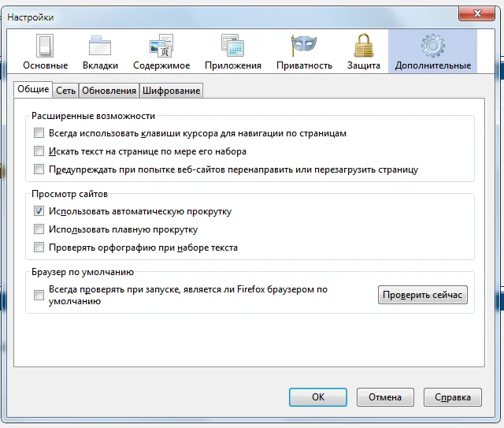Viewport: 504px width, 428px height.
Task: Switch to the Сеть tab
Action: click(x=66, y=91)
